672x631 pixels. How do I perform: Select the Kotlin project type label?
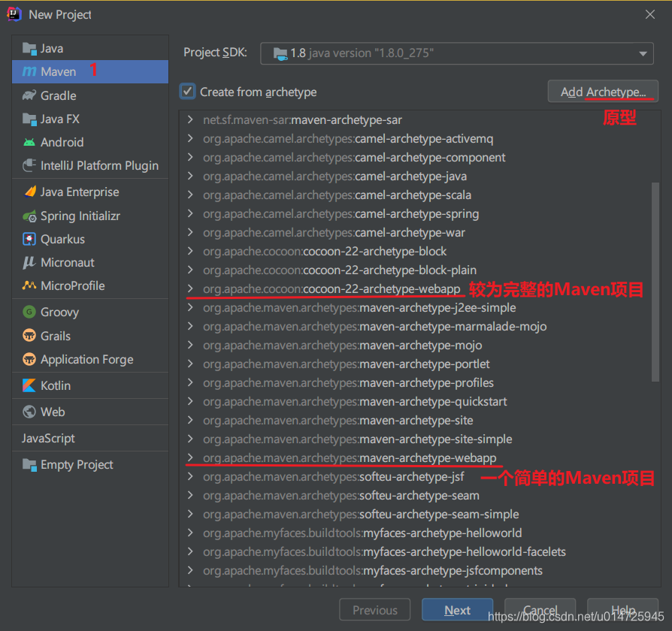[56, 385]
